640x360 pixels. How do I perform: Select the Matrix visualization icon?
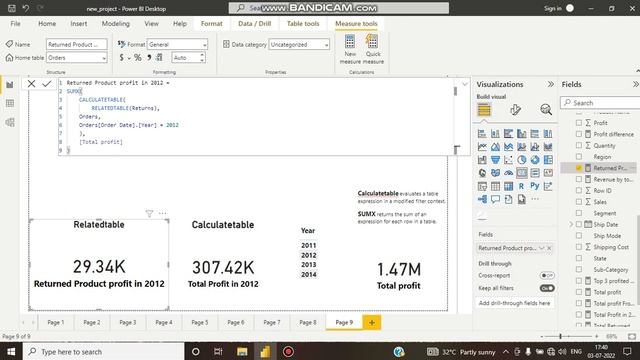coord(508,186)
